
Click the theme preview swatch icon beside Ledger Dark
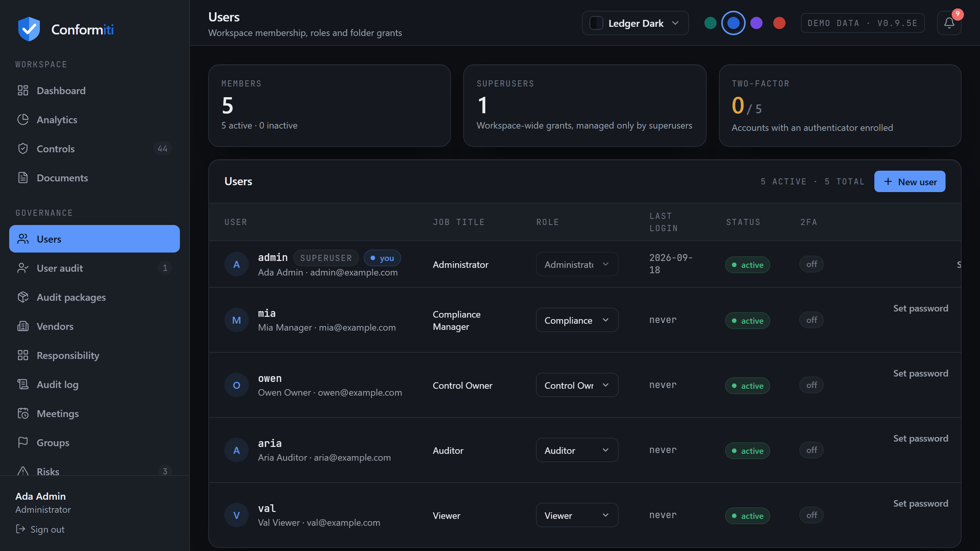click(596, 23)
